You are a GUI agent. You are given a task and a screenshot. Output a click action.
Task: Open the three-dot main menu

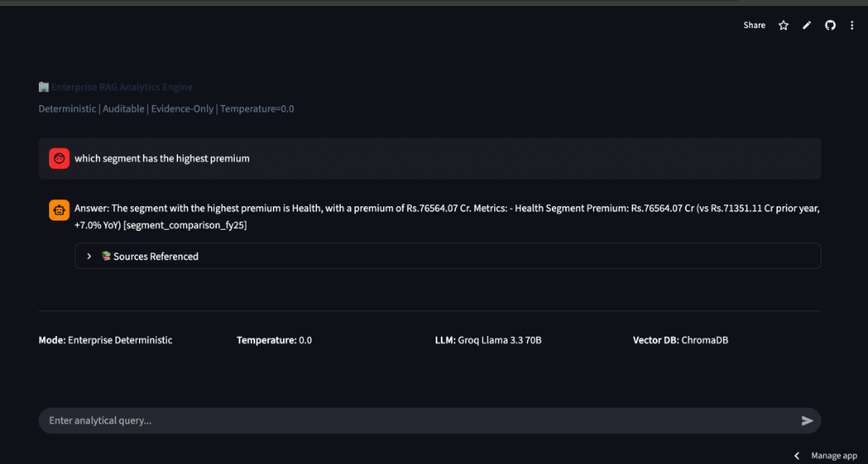click(x=851, y=25)
